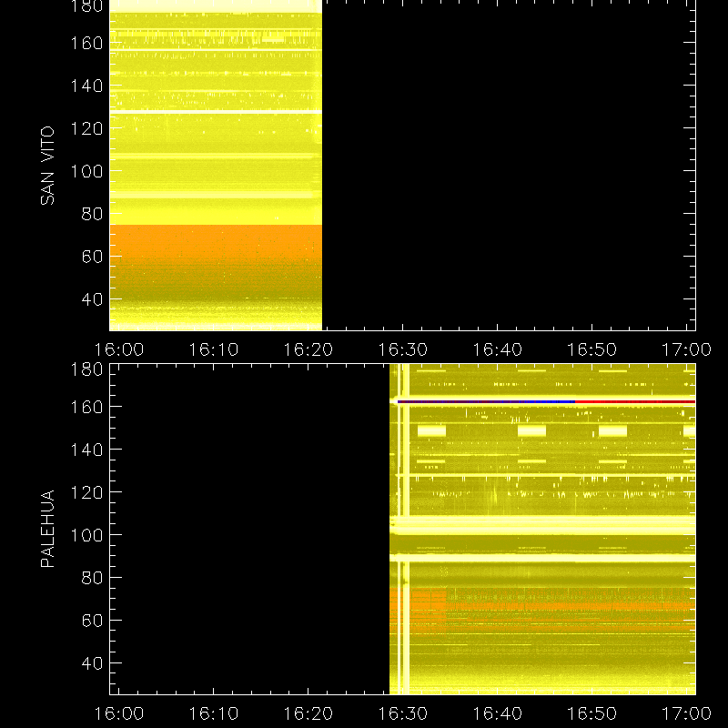Viewport: 728px width, 728px height.
Task: Select 40 tick label on SAN VITO plot
Action: 92,299
